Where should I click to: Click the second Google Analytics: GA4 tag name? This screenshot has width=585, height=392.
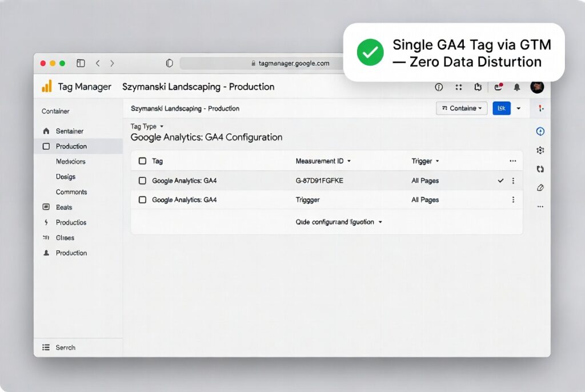pos(185,200)
